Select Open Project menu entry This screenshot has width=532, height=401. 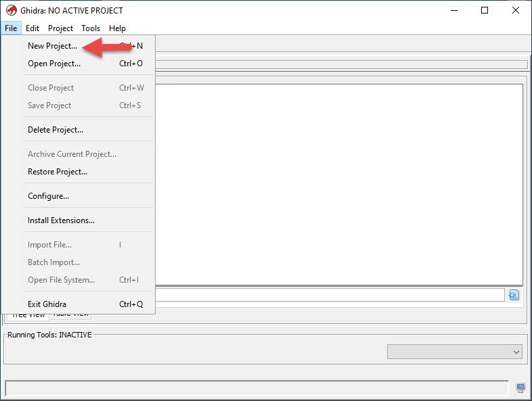(x=53, y=64)
